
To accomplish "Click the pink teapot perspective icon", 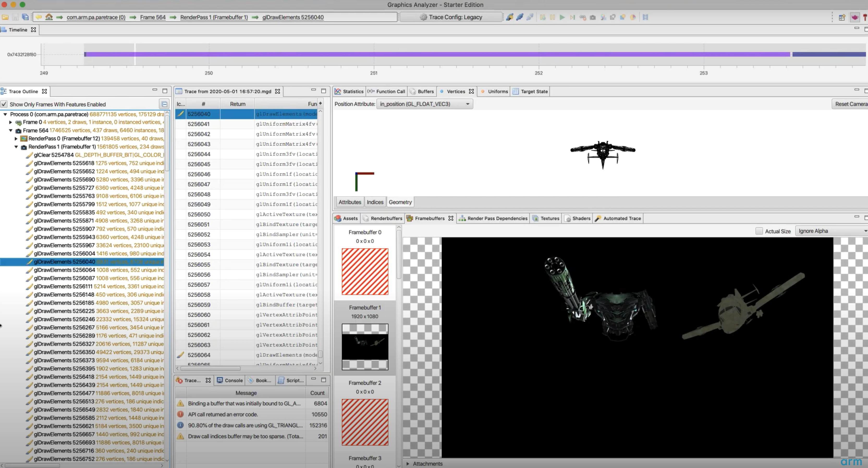I will point(854,17).
